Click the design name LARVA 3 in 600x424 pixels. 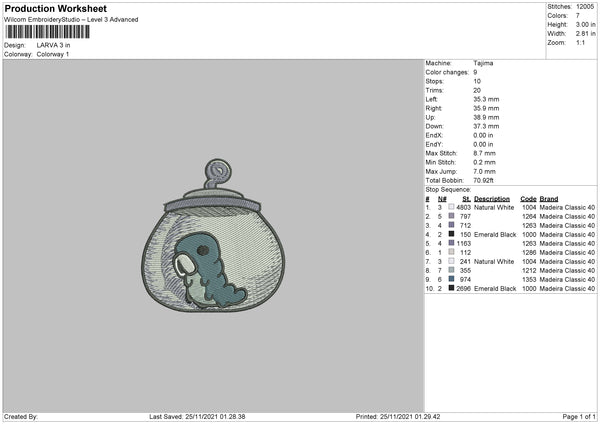(x=49, y=45)
